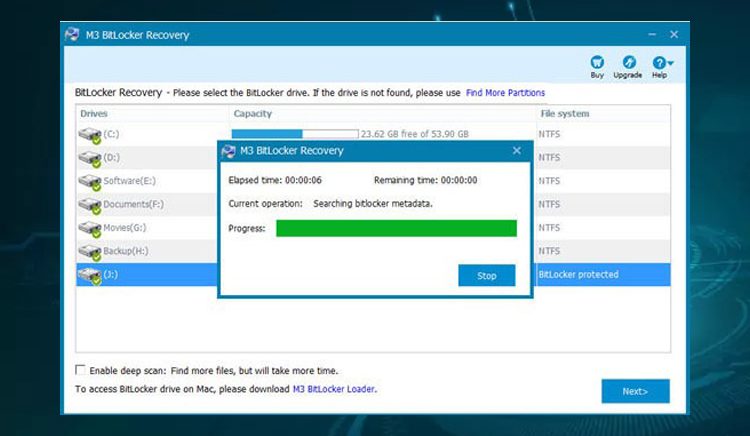This screenshot has height=436, width=750.
Task: Click the Movies(G:) drive label
Action: point(125,228)
